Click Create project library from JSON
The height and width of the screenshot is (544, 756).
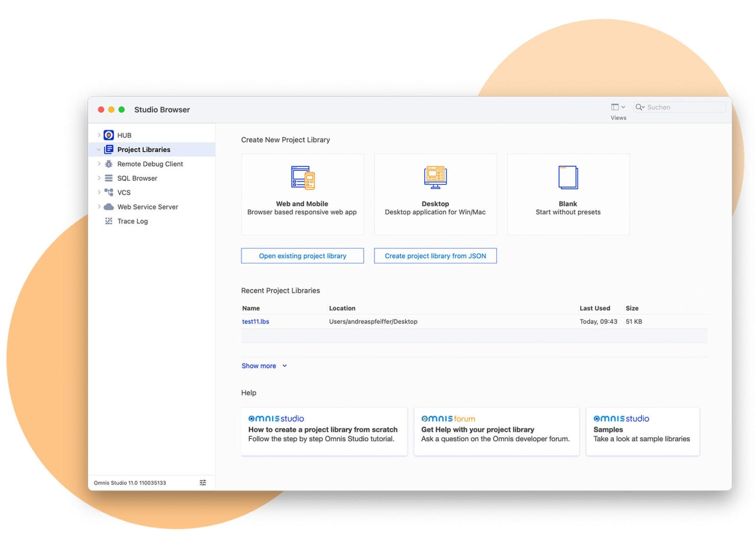click(435, 255)
